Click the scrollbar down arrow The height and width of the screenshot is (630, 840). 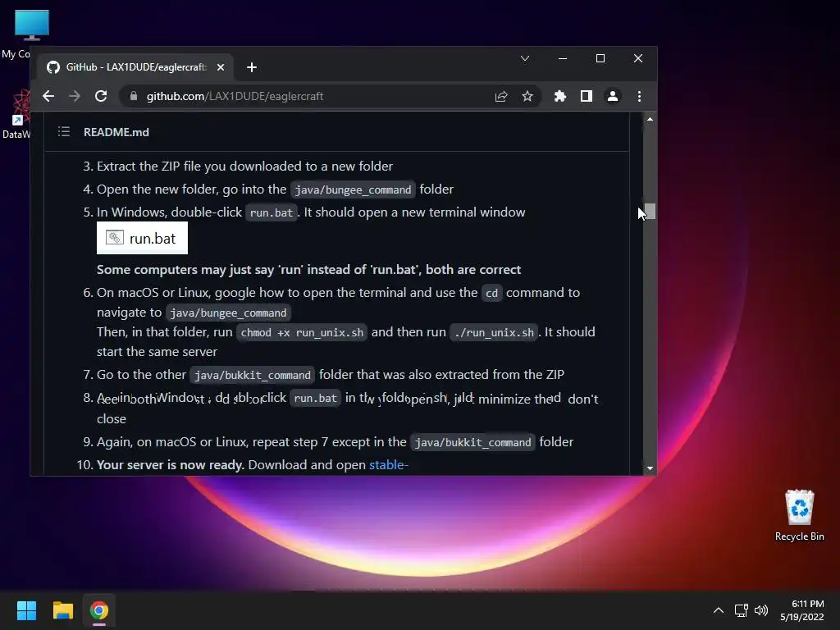point(650,468)
